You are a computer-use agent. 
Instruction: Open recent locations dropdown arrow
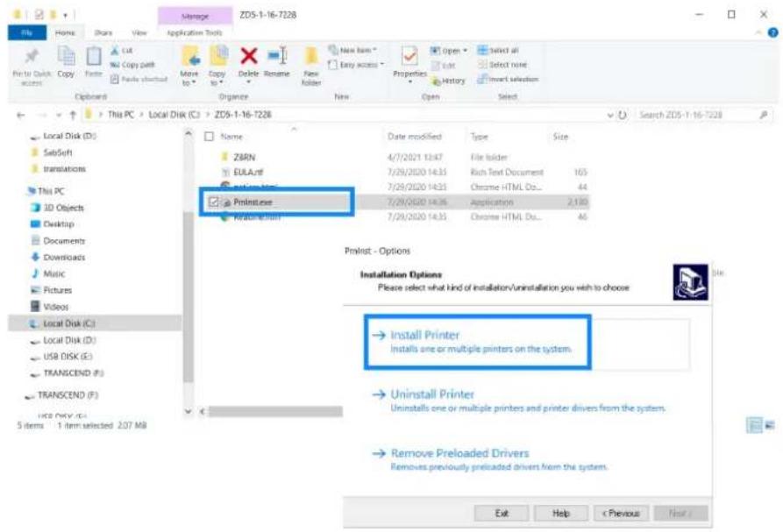click(x=59, y=116)
